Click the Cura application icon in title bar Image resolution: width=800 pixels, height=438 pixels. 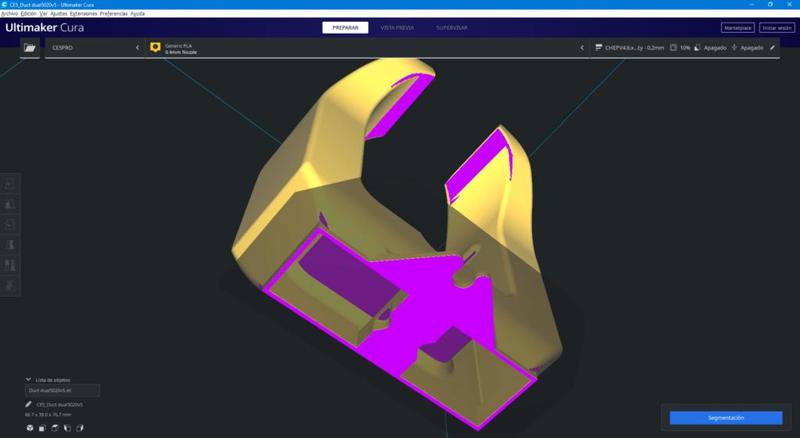click(x=4, y=4)
